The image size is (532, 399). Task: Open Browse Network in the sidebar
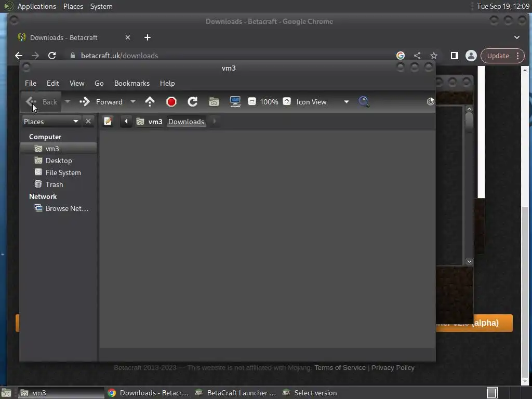click(58, 208)
